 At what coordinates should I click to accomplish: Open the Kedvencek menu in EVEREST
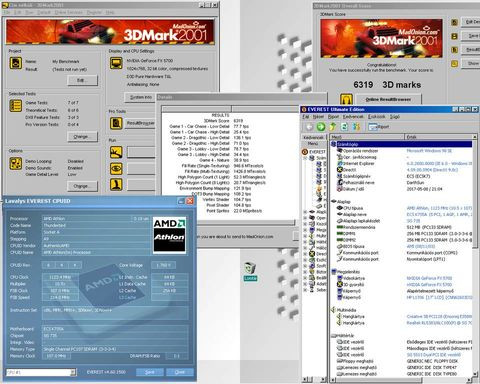(353, 117)
